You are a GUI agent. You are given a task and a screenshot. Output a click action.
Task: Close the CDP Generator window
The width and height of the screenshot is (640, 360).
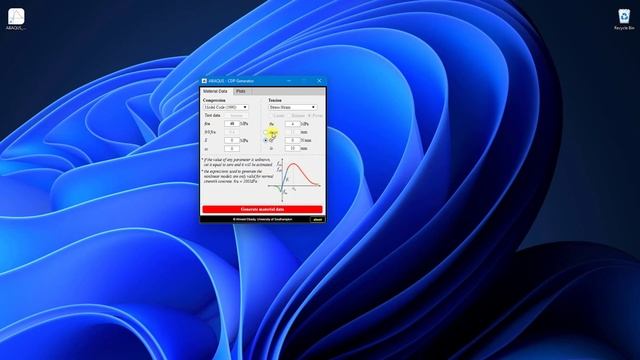pyautogui.click(x=319, y=81)
